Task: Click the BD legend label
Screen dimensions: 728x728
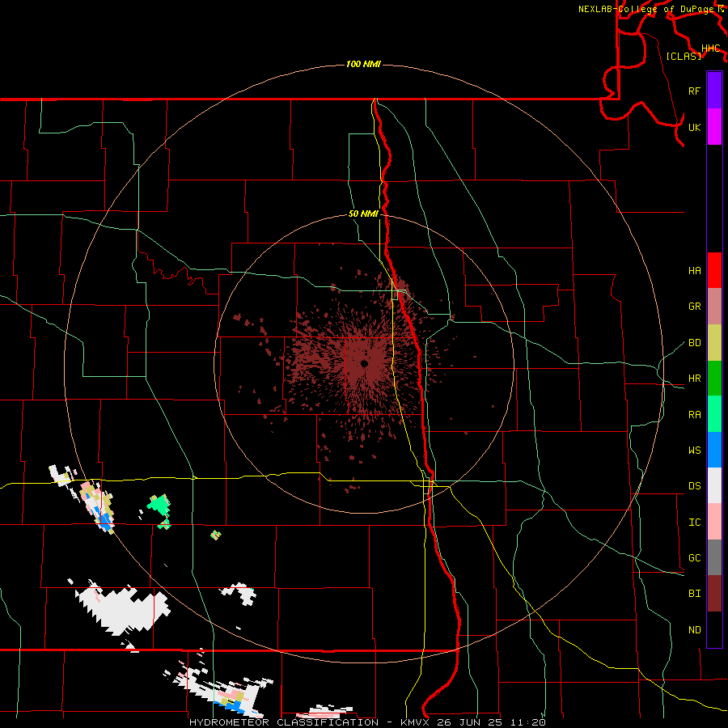Action: 694,343
